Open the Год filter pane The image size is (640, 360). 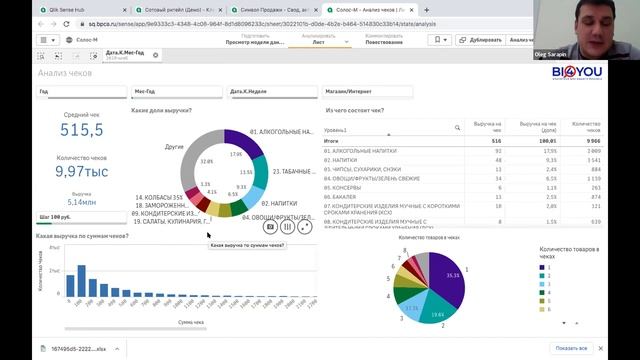[82, 92]
